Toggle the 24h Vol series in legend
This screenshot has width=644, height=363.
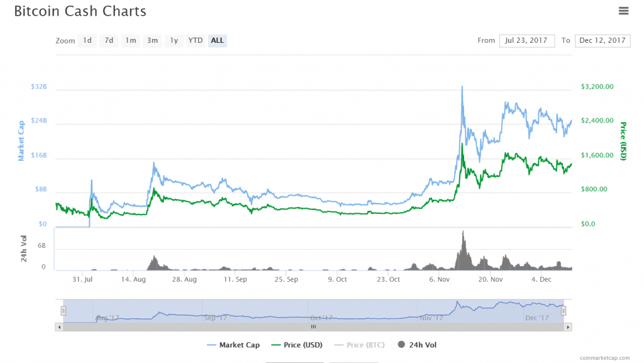pos(418,345)
